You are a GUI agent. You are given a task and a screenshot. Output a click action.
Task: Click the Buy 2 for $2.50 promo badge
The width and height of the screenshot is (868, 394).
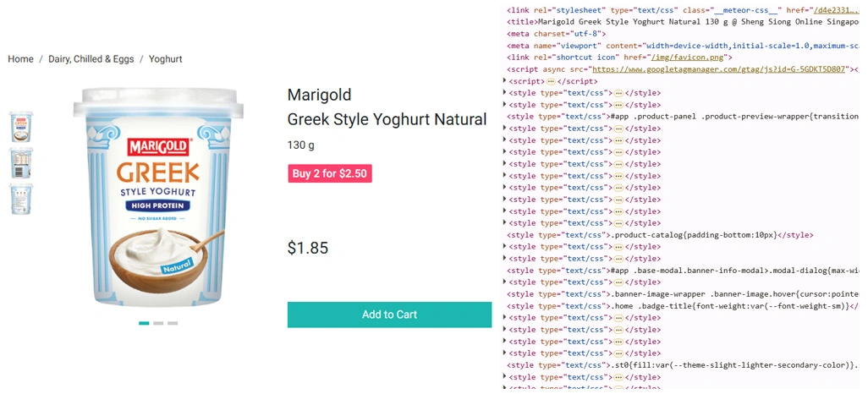tap(329, 174)
